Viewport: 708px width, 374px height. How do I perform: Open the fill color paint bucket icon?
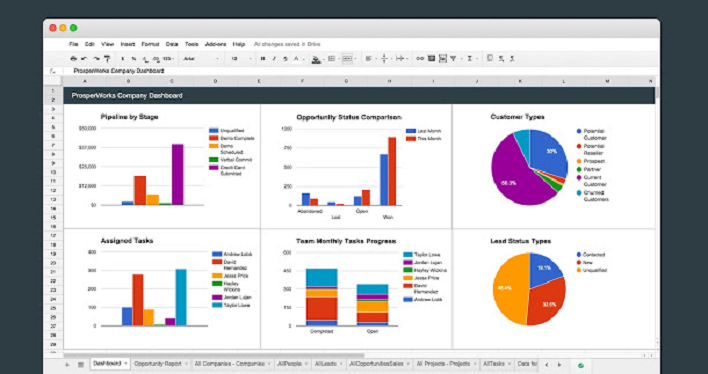[316, 59]
